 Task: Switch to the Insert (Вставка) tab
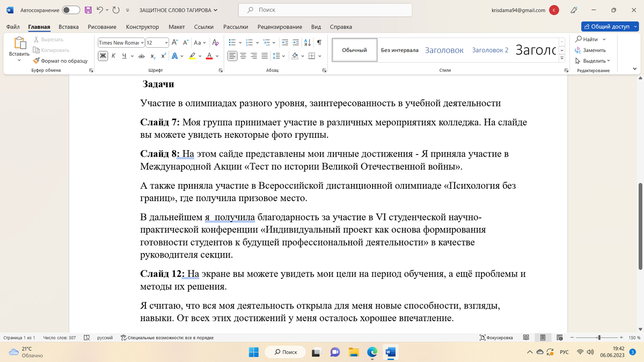pos(69,27)
